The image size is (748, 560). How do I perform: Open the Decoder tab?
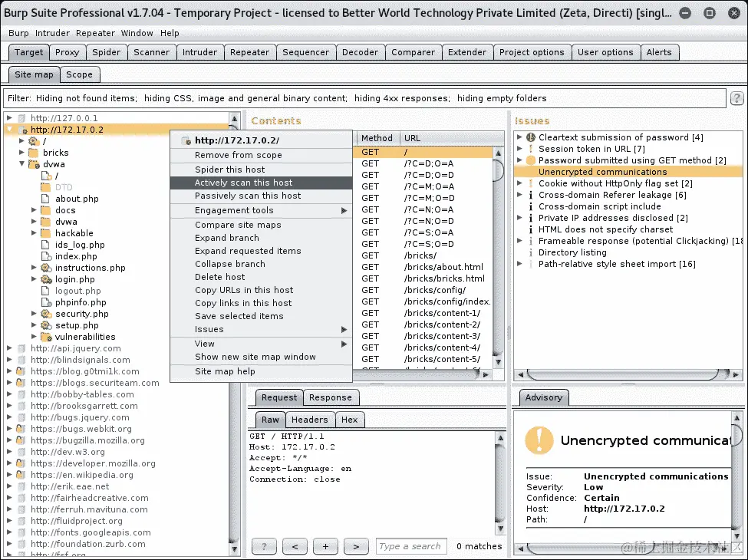pos(360,52)
